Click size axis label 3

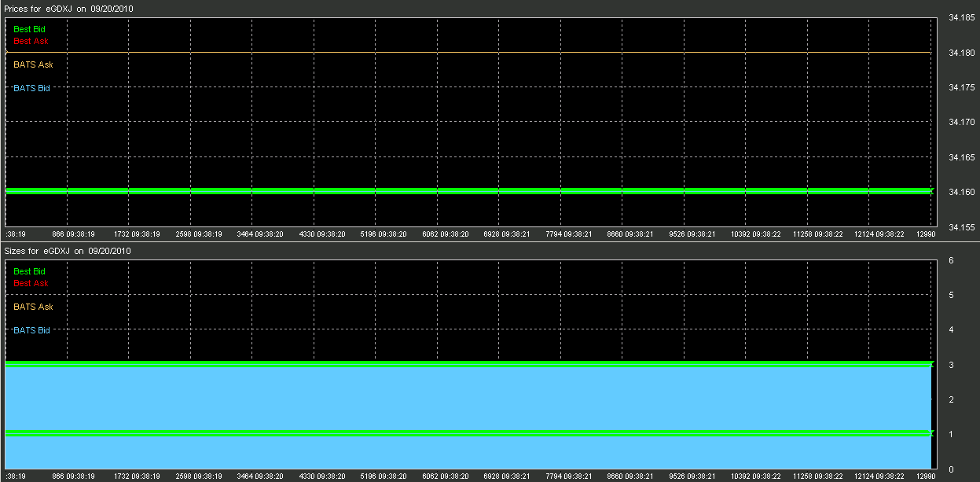click(x=951, y=365)
